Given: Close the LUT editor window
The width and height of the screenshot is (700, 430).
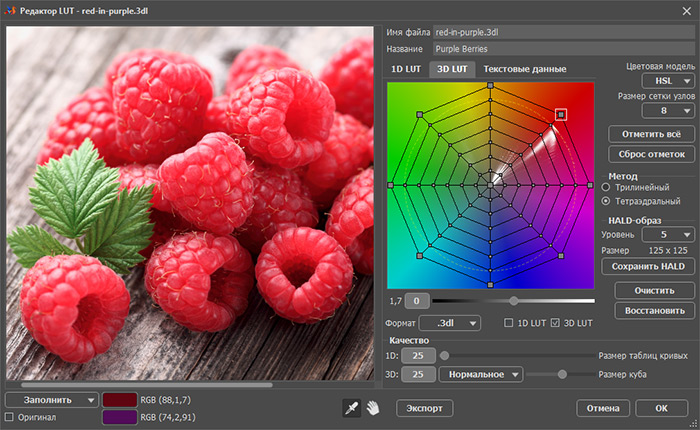Looking at the screenshot, I should (x=687, y=11).
